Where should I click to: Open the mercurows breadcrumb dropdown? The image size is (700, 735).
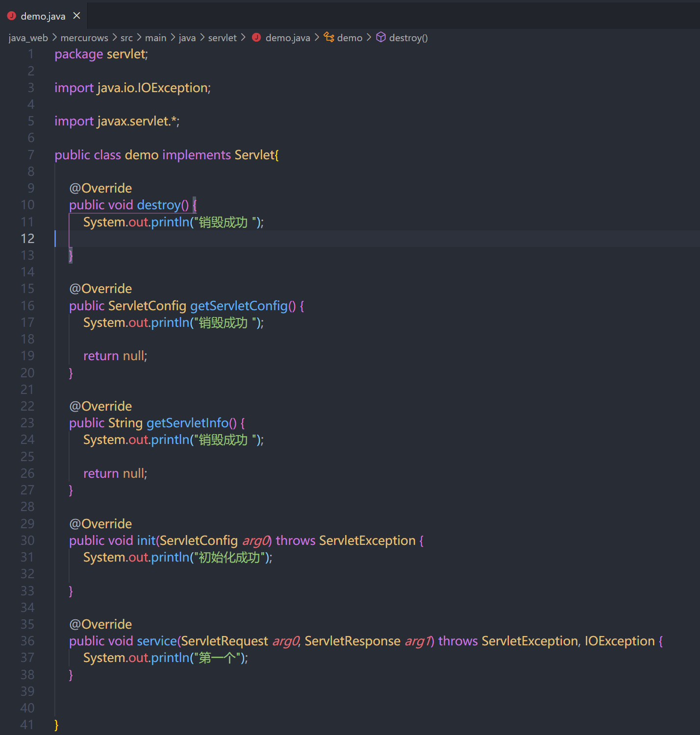pyautogui.click(x=84, y=37)
